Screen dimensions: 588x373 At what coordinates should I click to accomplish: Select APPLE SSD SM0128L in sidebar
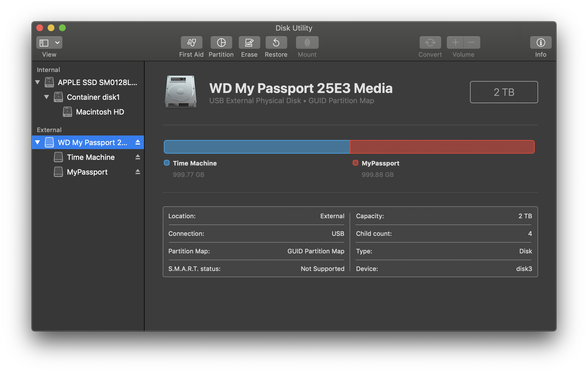coord(88,82)
